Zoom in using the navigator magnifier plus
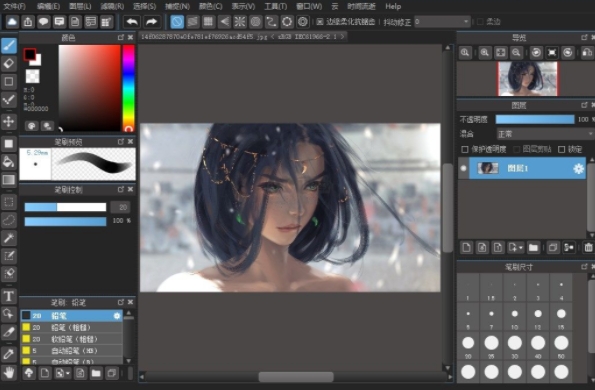Screen dimensions: 595x390 coord(485,53)
